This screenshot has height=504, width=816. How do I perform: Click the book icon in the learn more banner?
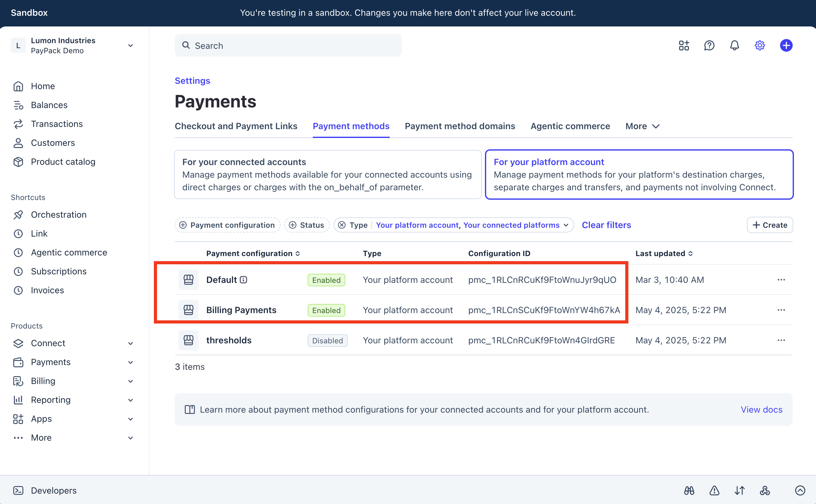point(189,409)
